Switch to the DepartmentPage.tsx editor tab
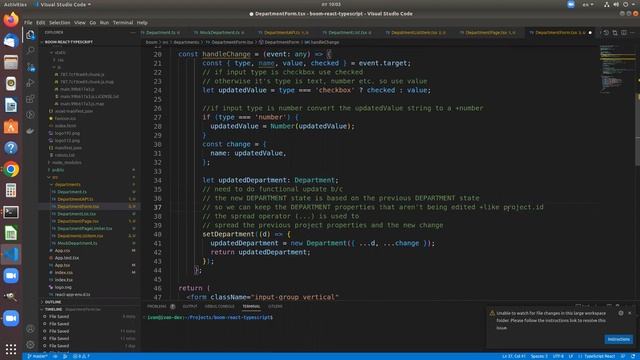 [488, 33]
